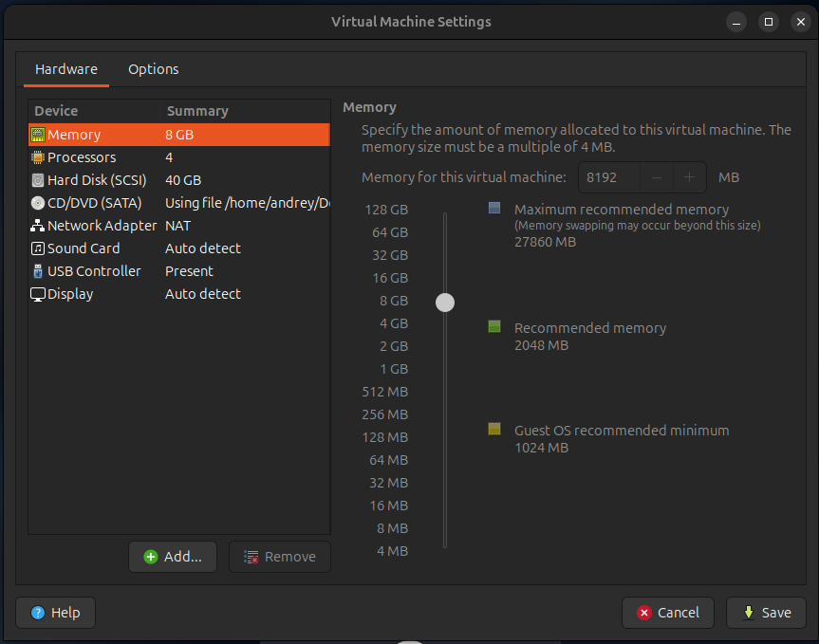The width and height of the screenshot is (819, 644).
Task: Click the Memory chip icon in device list
Action: click(38, 135)
